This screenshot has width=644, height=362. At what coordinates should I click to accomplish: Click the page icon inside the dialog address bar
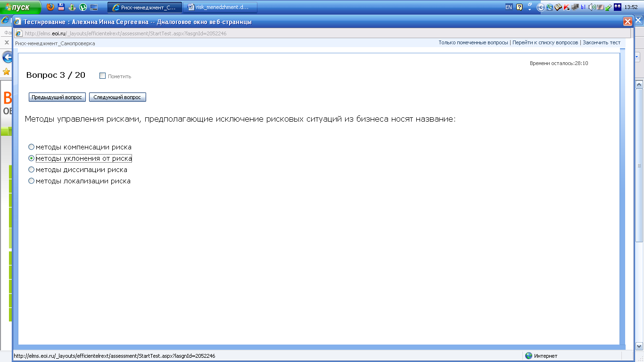coord(19,33)
